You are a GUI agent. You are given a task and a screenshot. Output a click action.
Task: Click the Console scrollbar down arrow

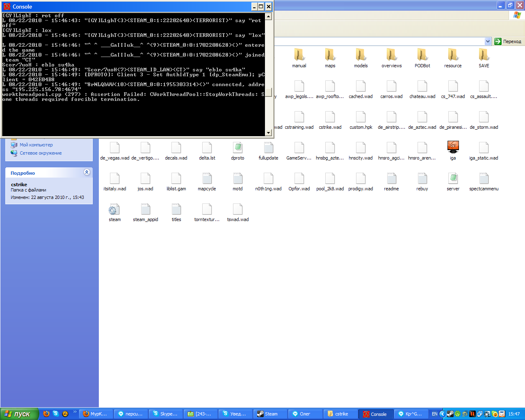268,132
